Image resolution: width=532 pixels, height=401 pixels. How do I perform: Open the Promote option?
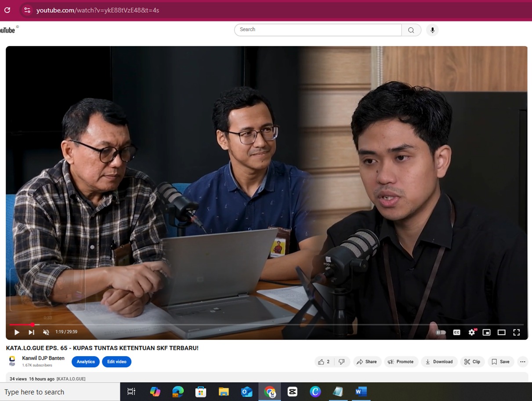click(401, 362)
